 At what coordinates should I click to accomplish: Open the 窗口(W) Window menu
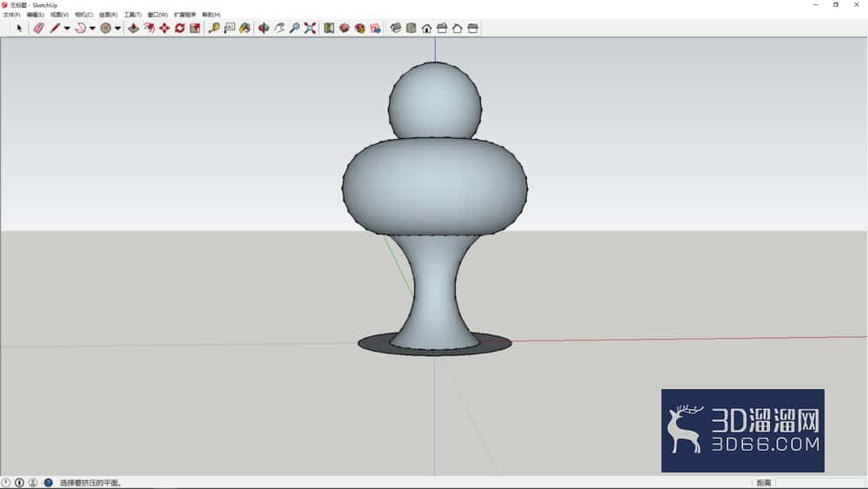[157, 15]
